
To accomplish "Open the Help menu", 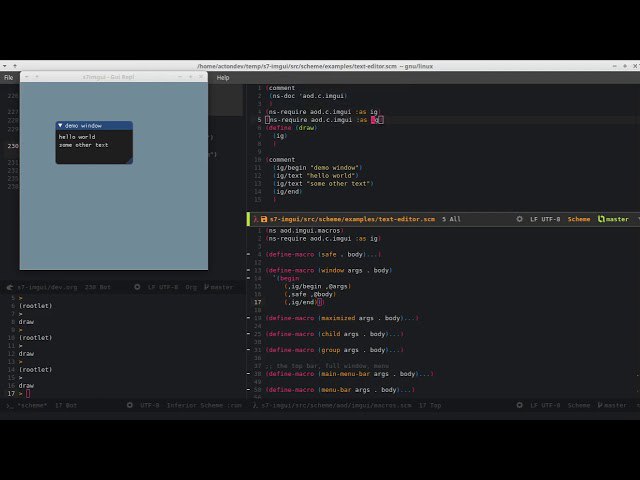I will [x=223, y=78].
